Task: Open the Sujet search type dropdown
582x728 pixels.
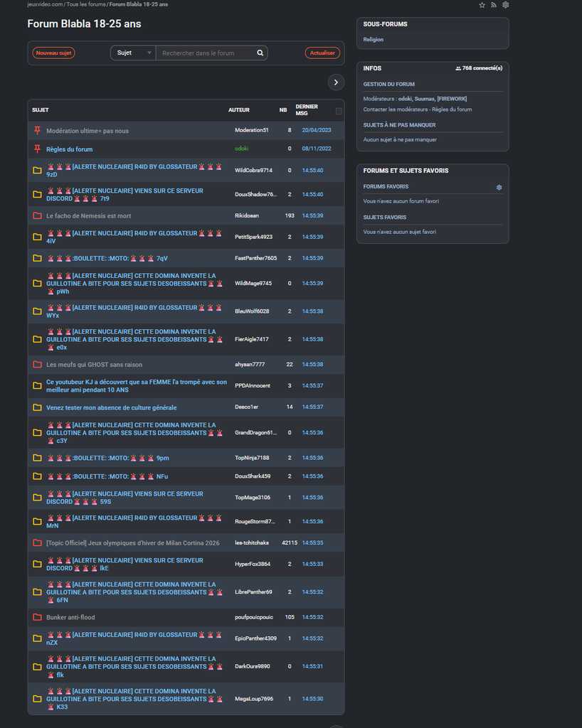Action: (x=133, y=53)
